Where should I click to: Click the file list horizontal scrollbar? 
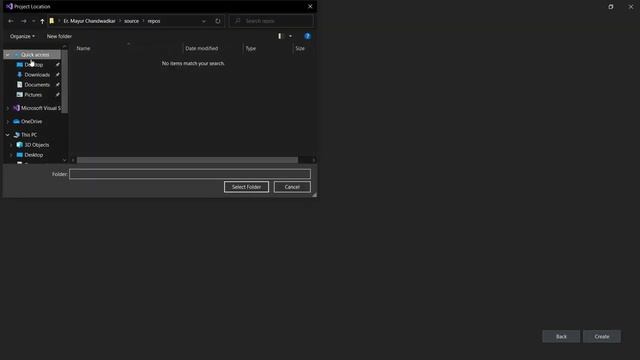[187, 160]
